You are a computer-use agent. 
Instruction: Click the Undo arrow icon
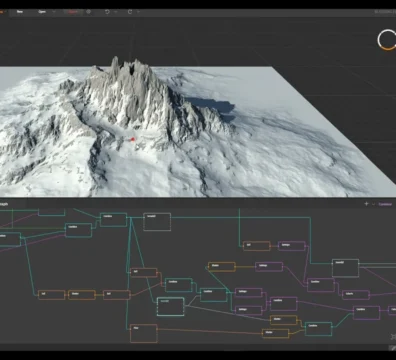pos(107,12)
